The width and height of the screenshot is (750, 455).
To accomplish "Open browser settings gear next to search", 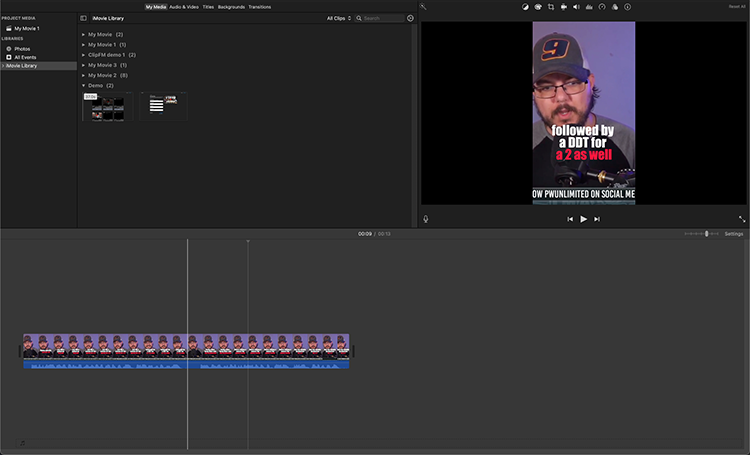I will point(410,18).
